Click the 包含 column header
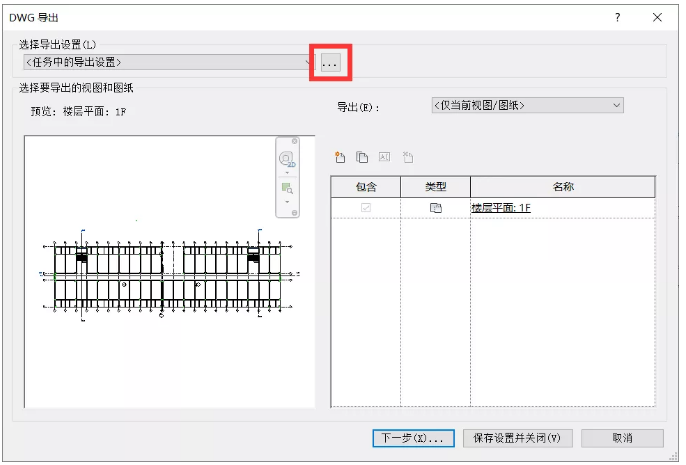Screen dimensions: 686x465 tap(365, 187)
